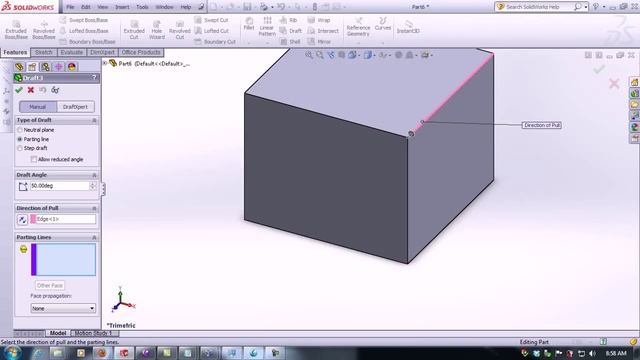Screen dimensions: 640x360
Task: Click the DraftXpert button
Action: 75,107
